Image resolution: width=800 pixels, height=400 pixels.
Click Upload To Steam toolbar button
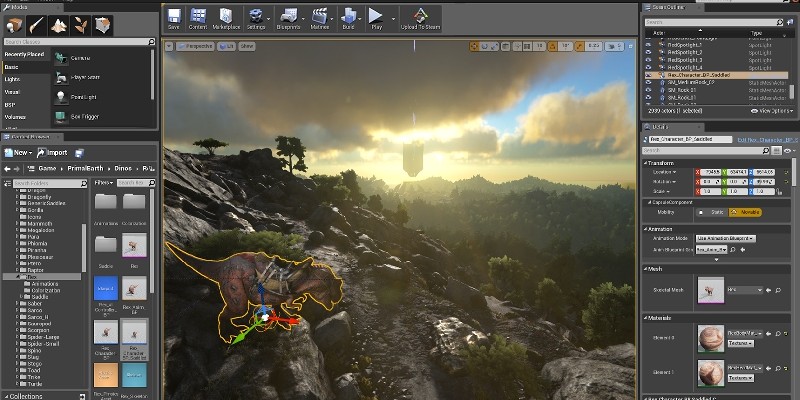420,19
